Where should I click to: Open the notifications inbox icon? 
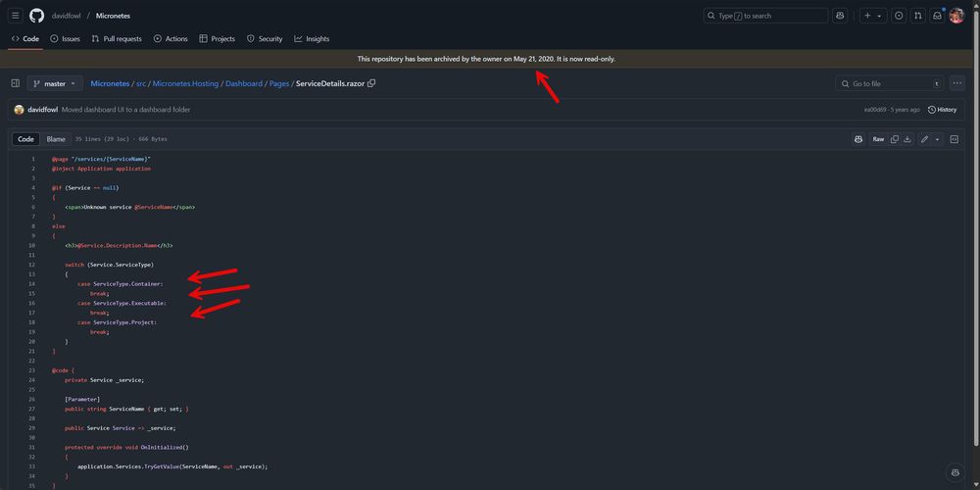(937, 16)
